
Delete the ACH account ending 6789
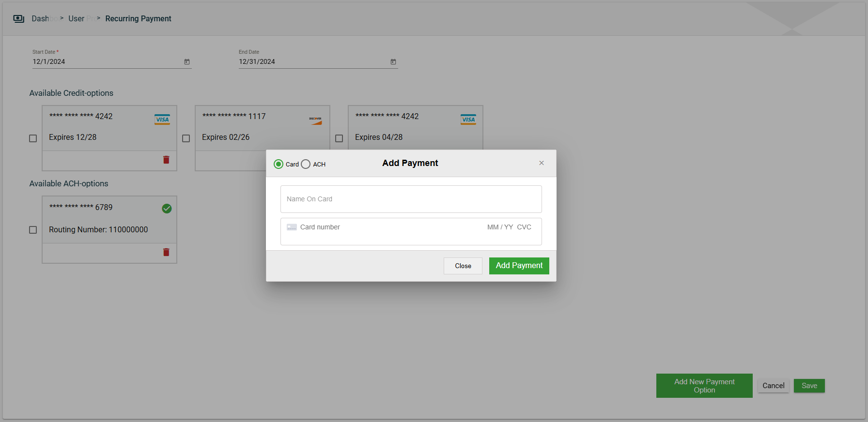pyautogui.click(x=166, y=252)
